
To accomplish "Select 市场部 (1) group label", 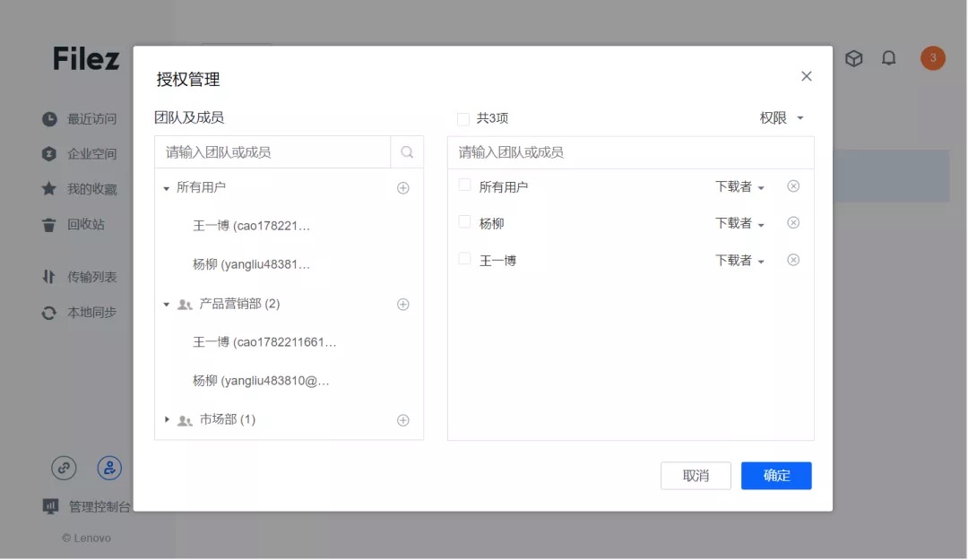I will [x=227, y=420].
